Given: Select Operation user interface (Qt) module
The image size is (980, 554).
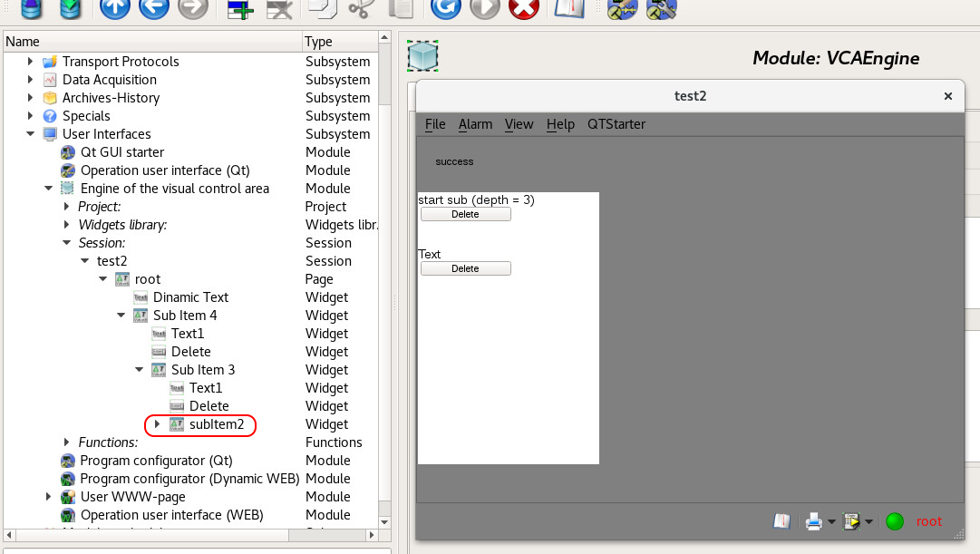Looking at the screenshot, I should [x=164, y=170].
